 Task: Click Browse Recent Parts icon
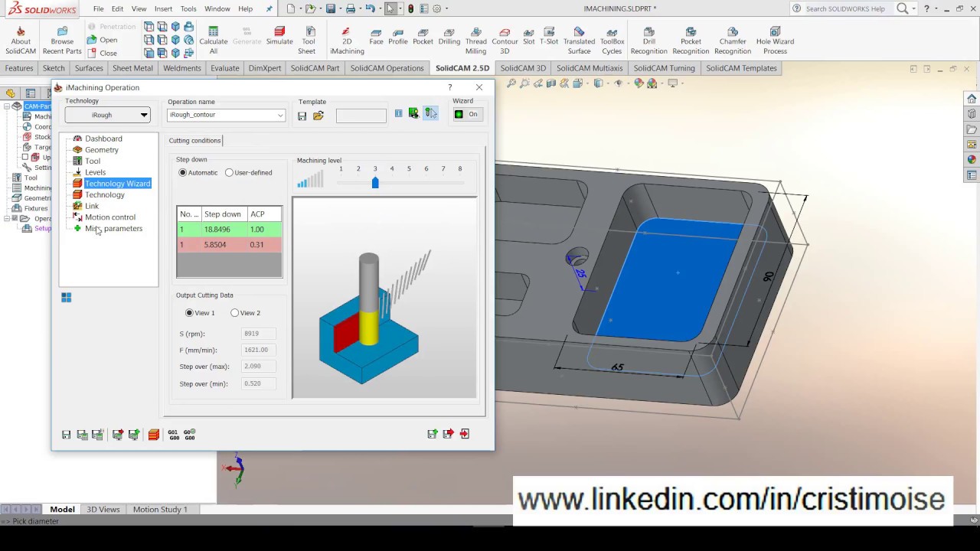[x=62, y=41]
